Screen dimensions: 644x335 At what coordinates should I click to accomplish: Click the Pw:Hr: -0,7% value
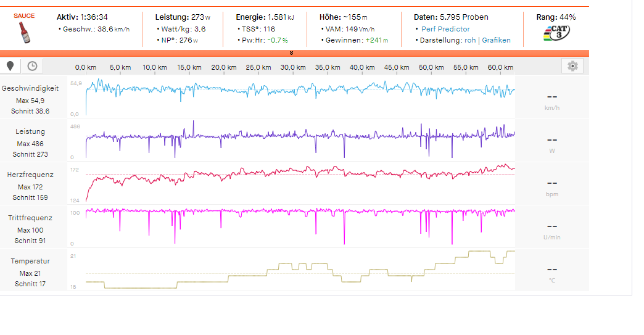(265, 40)
